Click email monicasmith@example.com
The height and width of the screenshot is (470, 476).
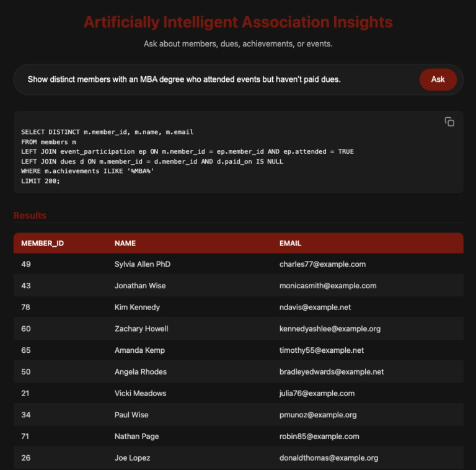click(x=328, y=286)
